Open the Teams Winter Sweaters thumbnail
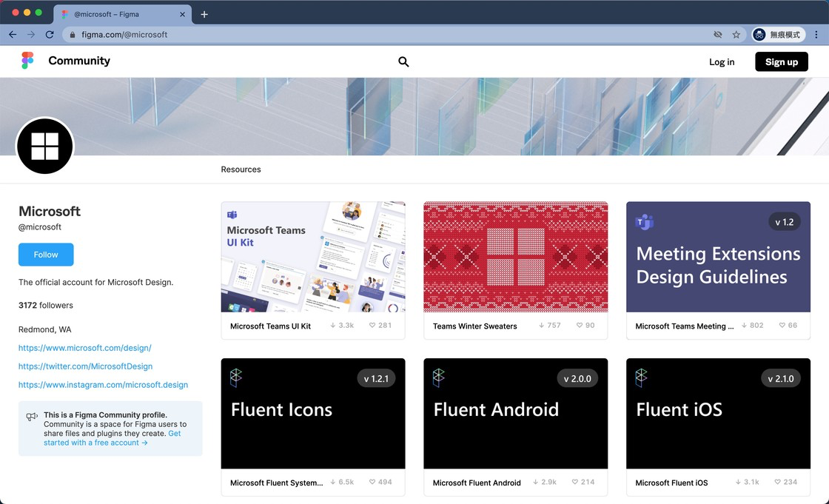 (515, 257)
